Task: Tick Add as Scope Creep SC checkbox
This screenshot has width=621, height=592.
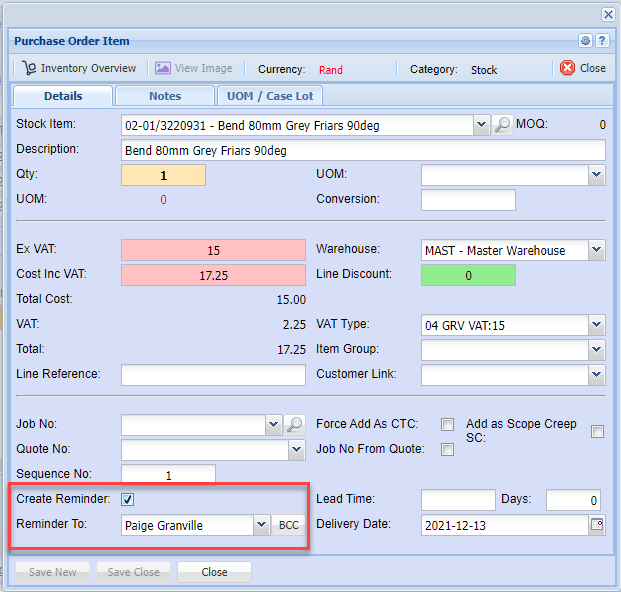Action: click(597, 431)
